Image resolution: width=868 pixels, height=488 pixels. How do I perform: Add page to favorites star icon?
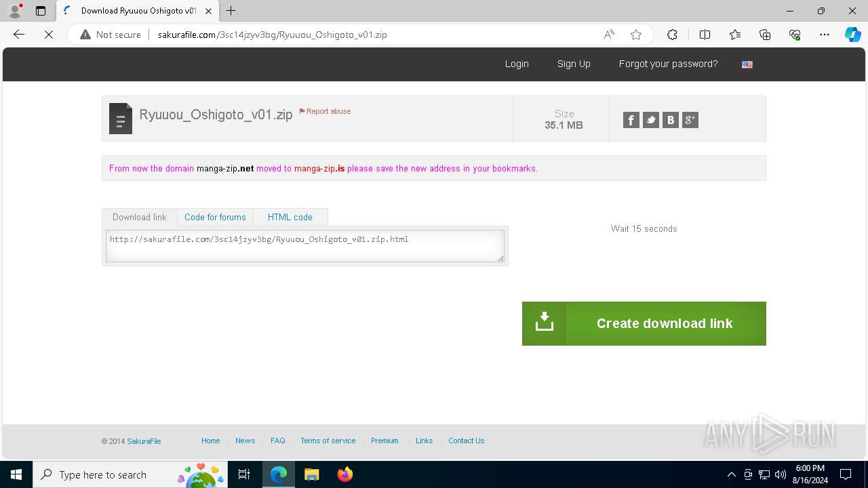(636, 35)
